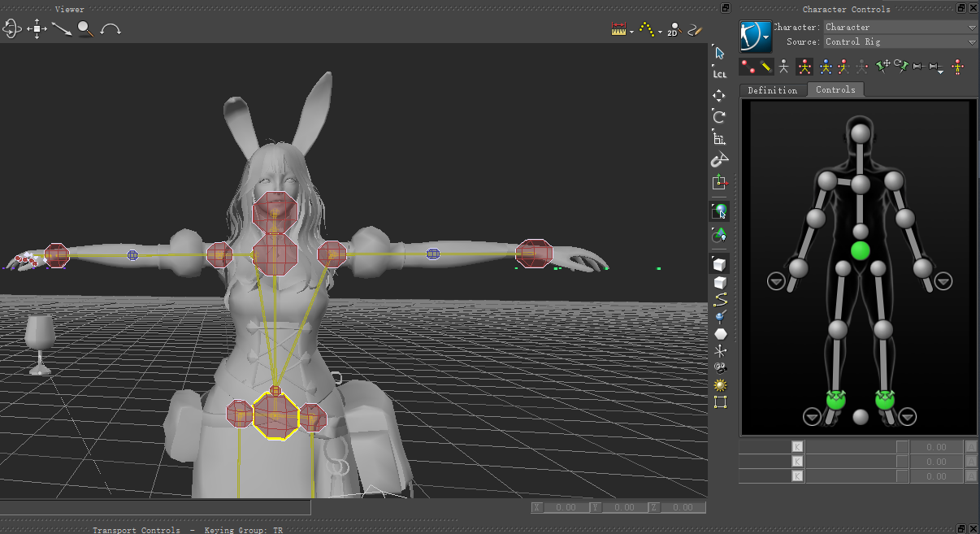Click the white hexagon shape icon
Screen dimensions: 980x534
tap(720, 334)
